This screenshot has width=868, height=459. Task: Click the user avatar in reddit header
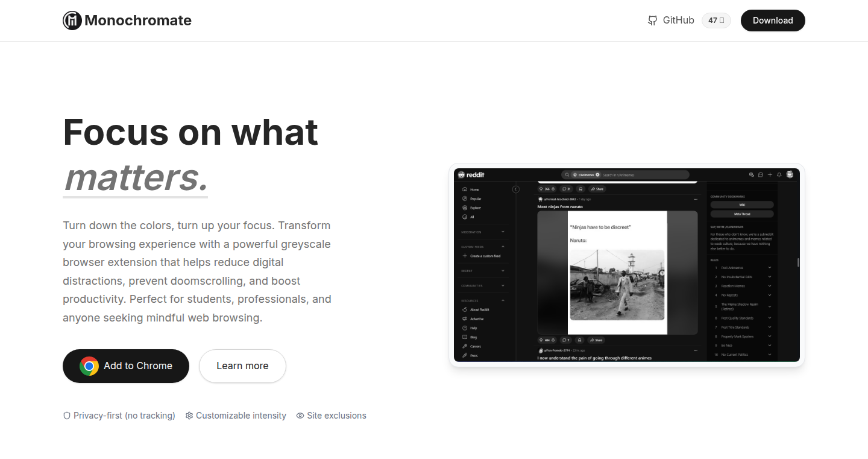point(790,174)
